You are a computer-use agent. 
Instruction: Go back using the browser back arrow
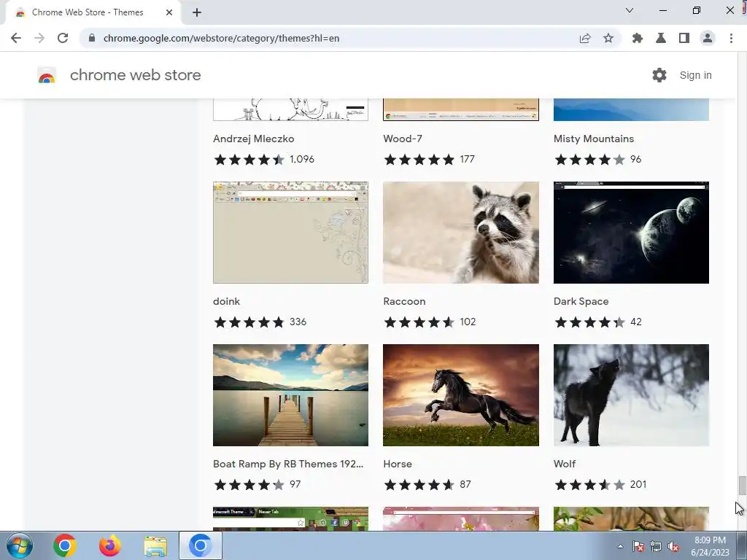pos(16,38)
